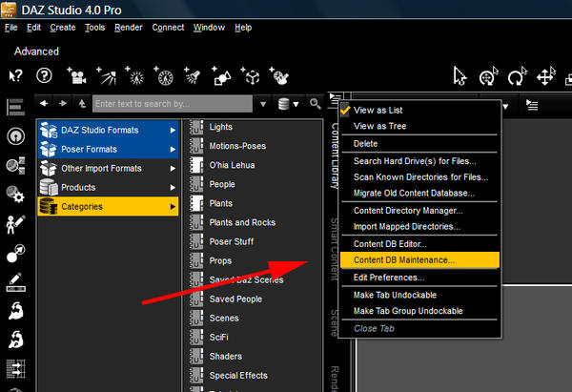This screenshot has width=572, height=392.
Task: Select the Shaders category
Action: click(x=225, y=356)
